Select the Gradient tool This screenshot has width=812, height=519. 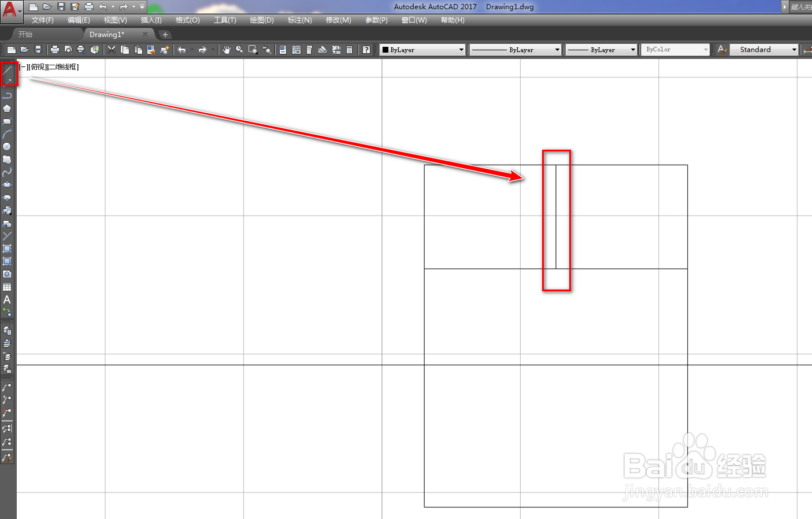click(x=7, y=261)
